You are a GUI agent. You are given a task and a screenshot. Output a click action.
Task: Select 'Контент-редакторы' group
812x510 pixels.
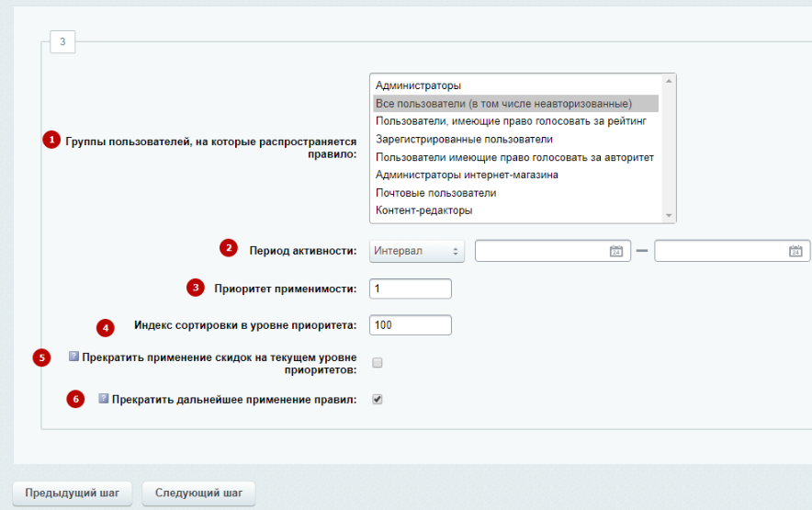423,210
